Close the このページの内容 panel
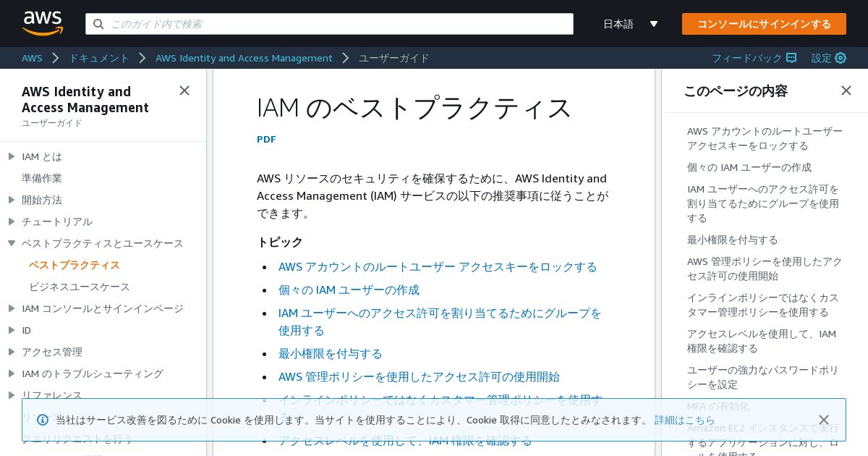Screen dimensions: 868x456 click(846, 90)
